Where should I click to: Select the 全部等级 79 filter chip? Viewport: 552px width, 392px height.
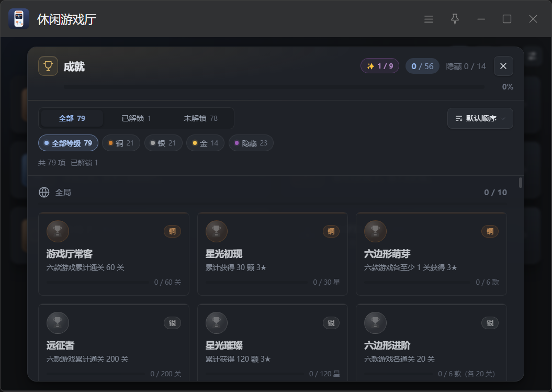point(69,143)
